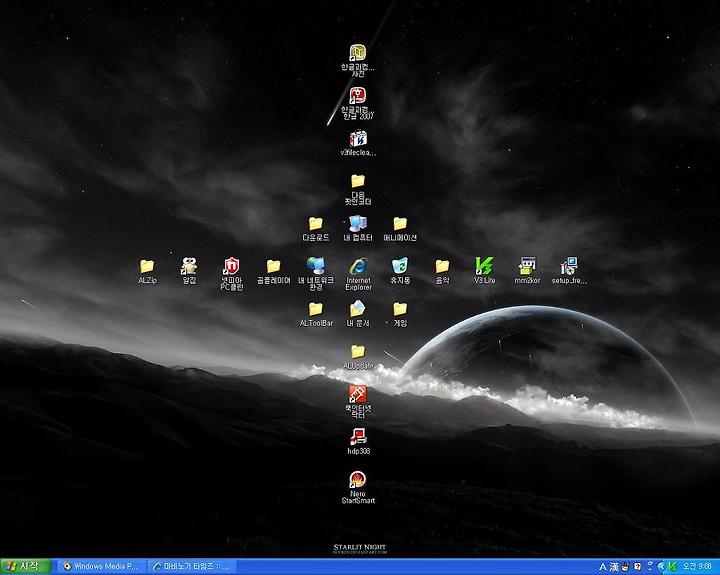Click the question-mark help icon in language bar

tap(638, 567)
